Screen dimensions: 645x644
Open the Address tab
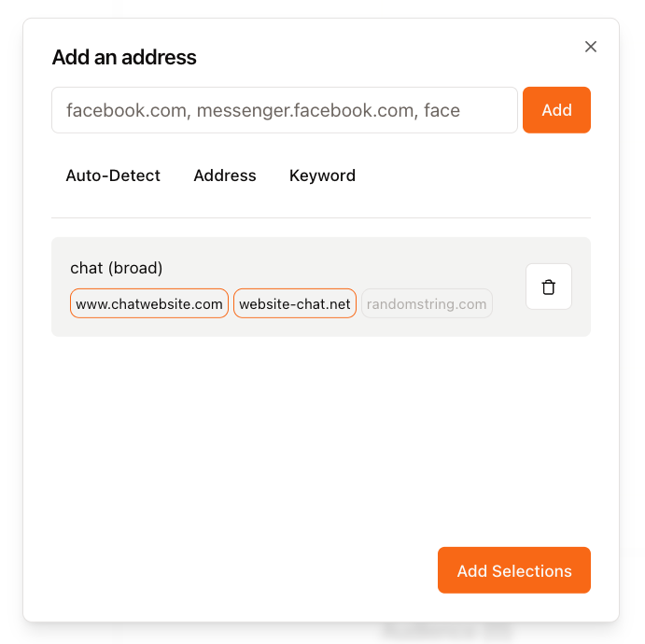(225, 175)
